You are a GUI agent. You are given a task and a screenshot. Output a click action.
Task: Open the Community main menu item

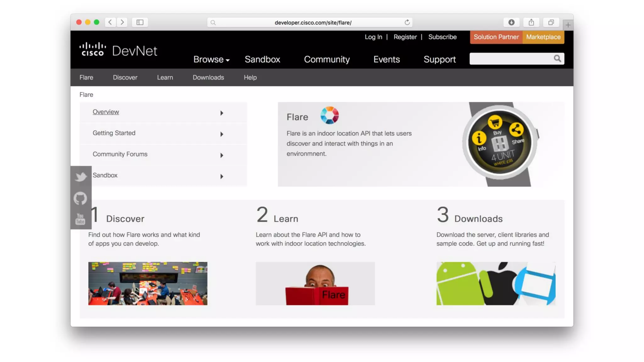pos(327,59)
